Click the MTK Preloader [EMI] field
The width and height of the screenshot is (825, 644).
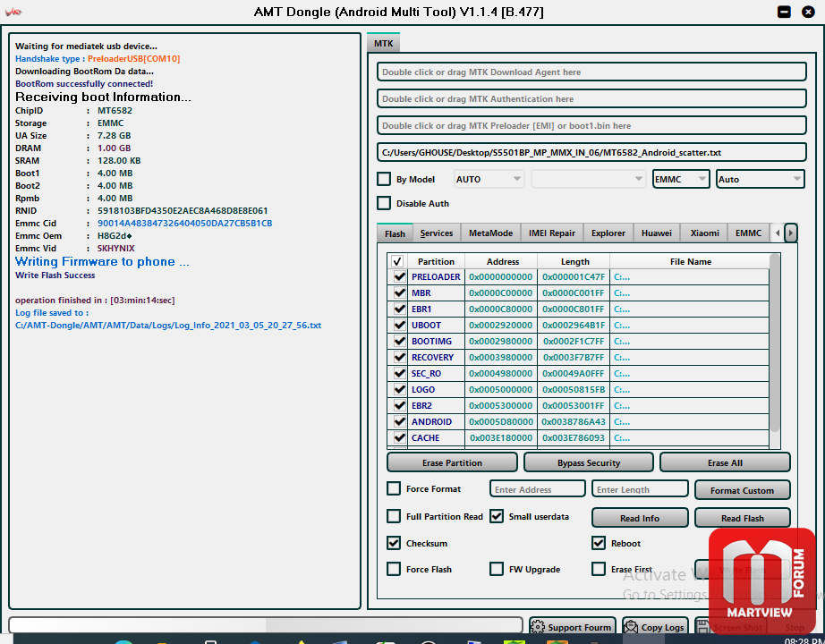tap(591, 126)
